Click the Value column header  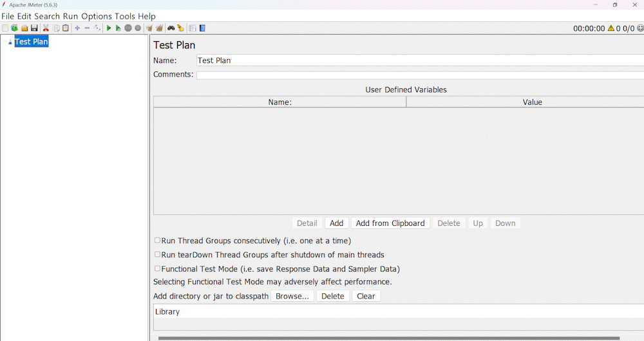(525, 102)
